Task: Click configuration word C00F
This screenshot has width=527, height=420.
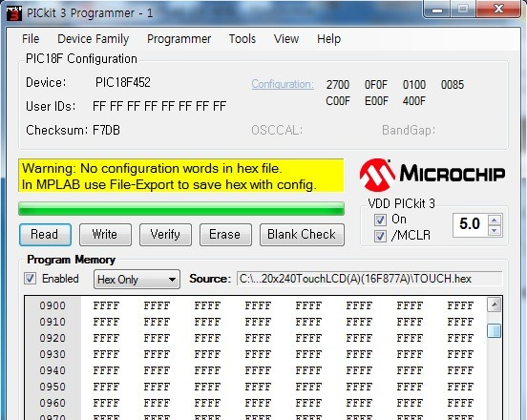Action: pos(338,101)
